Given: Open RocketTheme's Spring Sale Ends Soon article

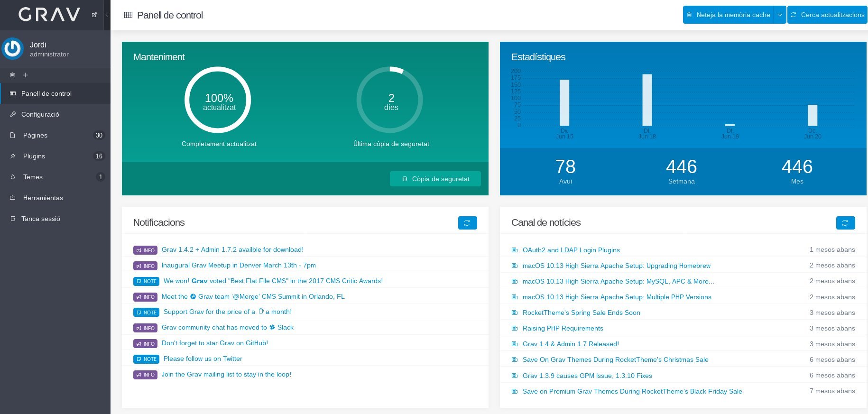Looking at the screenshot, I should click(582, 313).
